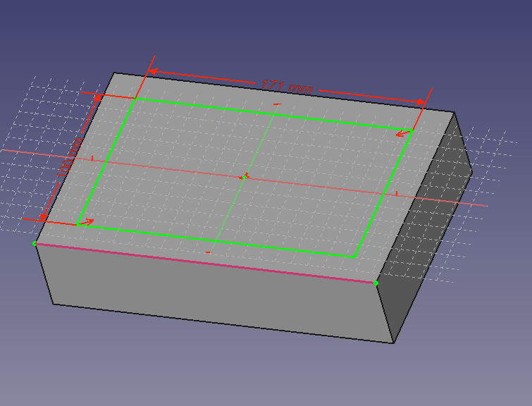Select the dark right side face of the box
Image resolution: width=532 pixels, height=406 pixels.
(424, 228)
